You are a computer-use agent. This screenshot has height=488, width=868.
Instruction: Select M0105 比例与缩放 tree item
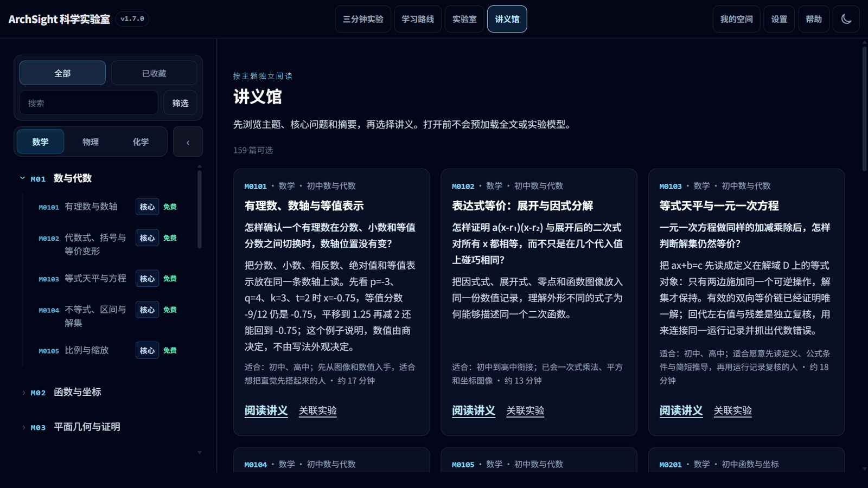[x=74, y=350]
